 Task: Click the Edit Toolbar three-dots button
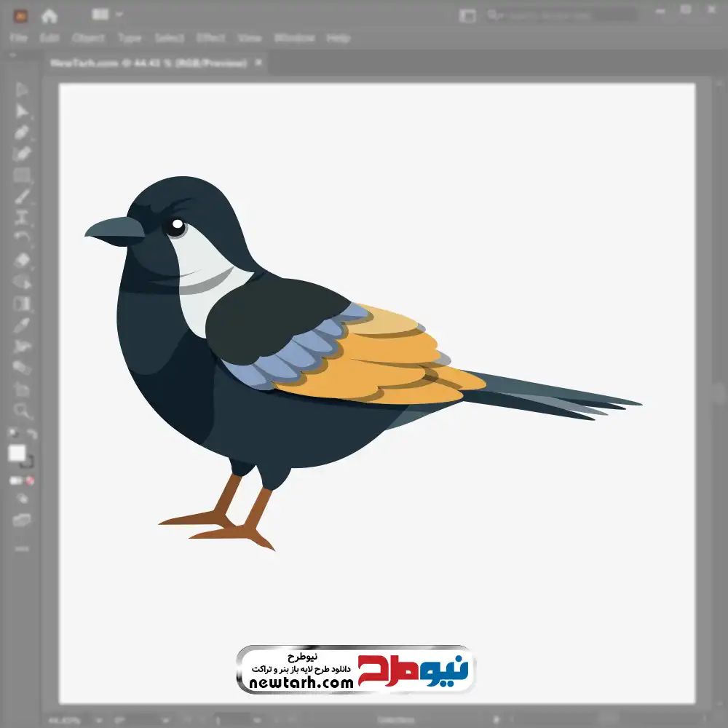coord(22,547)
